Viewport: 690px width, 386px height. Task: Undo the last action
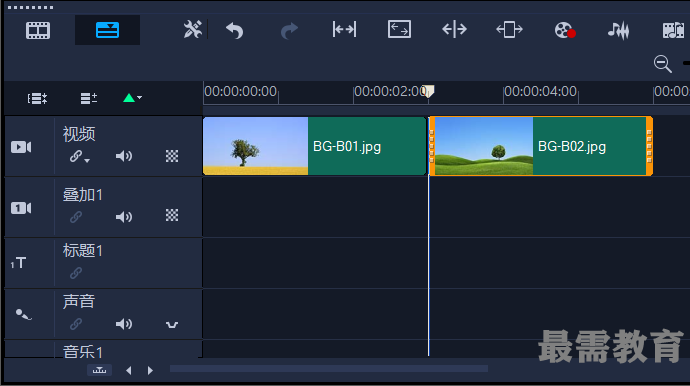point(235,30)
